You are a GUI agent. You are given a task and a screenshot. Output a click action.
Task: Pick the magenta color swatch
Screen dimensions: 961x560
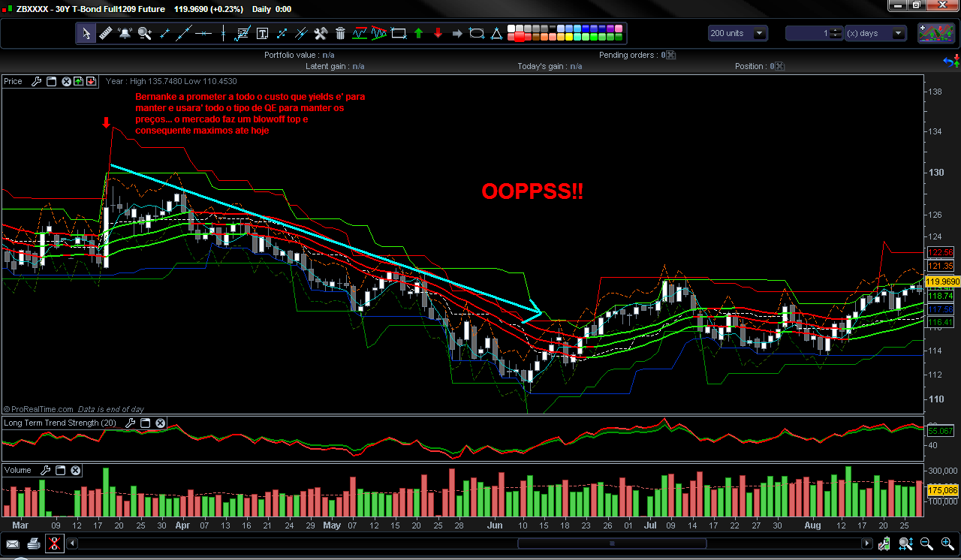617,29
